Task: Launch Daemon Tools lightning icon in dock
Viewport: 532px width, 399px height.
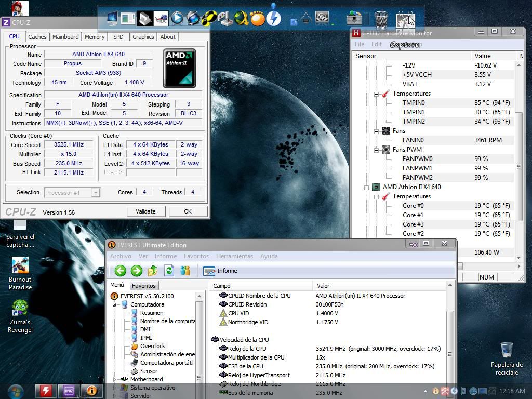Action: pos(273,18)
